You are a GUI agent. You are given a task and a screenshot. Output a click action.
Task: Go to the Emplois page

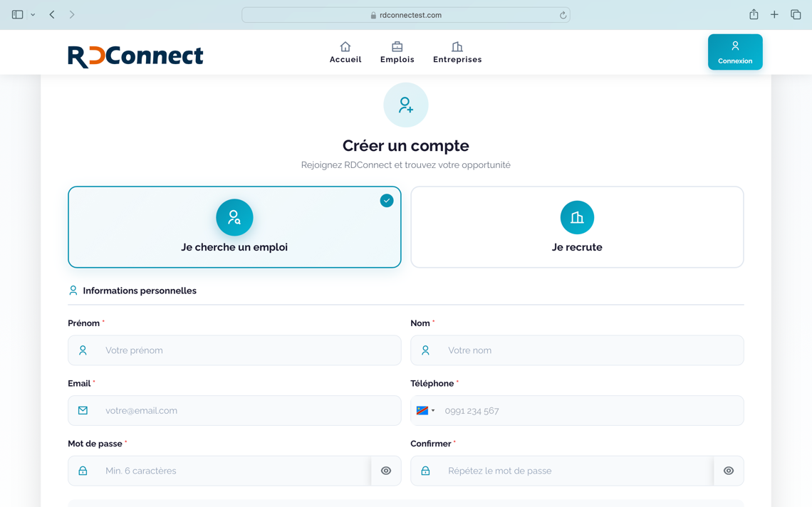(x=397, y=60)
